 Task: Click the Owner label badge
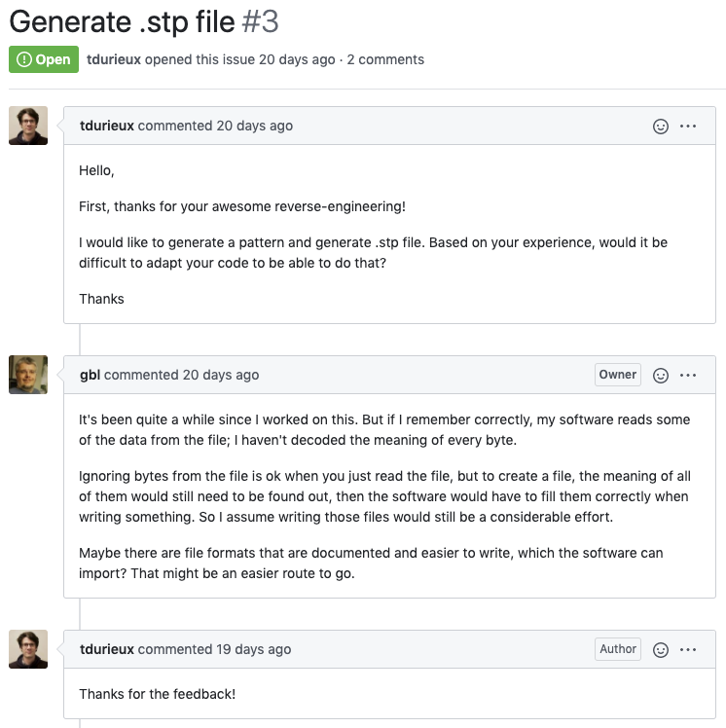point(617,375)
